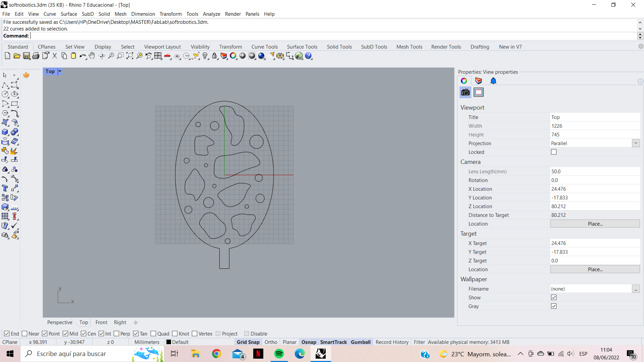Open the Layers panel tab icon

[479, 81]
